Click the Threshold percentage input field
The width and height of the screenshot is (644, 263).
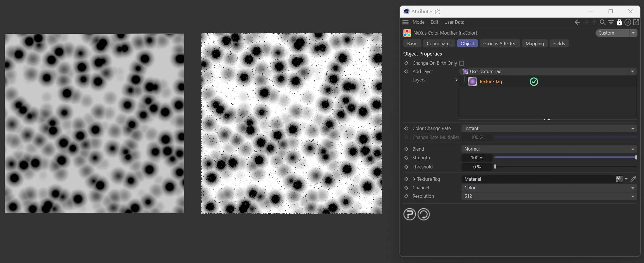coord(477,167)
